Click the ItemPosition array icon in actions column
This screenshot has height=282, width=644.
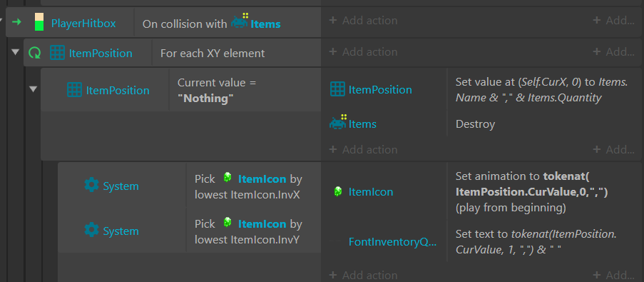[337, 89]
